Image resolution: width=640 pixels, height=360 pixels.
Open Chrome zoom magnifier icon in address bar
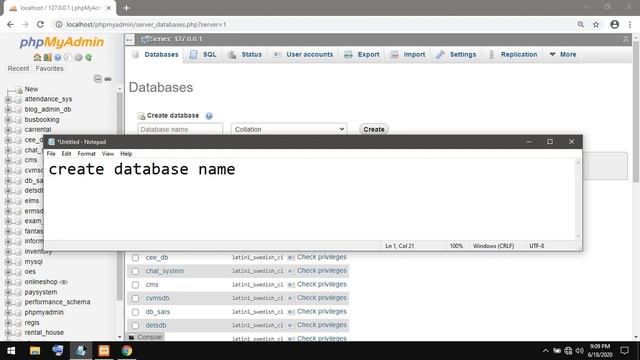click(580, 24)
